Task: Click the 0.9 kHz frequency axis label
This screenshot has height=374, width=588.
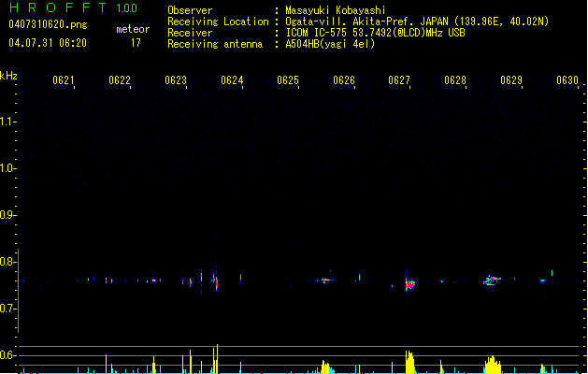Action: pos(7,215)
